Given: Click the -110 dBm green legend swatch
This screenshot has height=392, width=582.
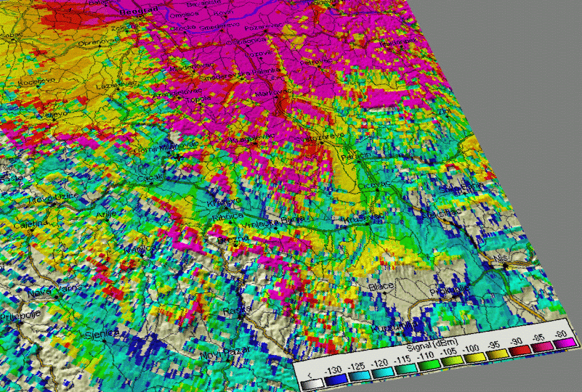Looking at the screenshot, I should pyautogui.click(x=429, y=364).
